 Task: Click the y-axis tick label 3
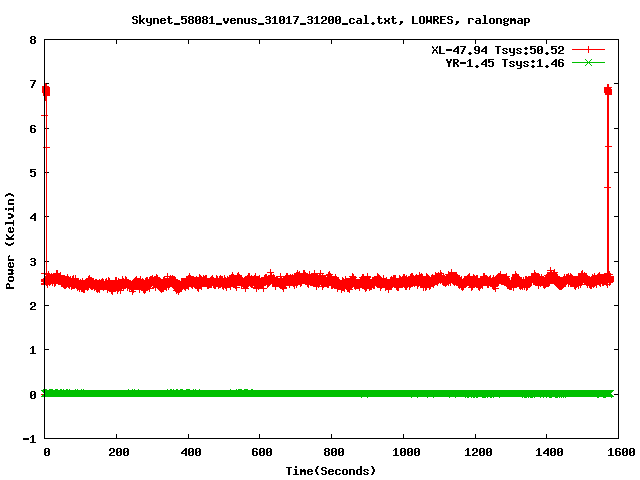(33, 262)
